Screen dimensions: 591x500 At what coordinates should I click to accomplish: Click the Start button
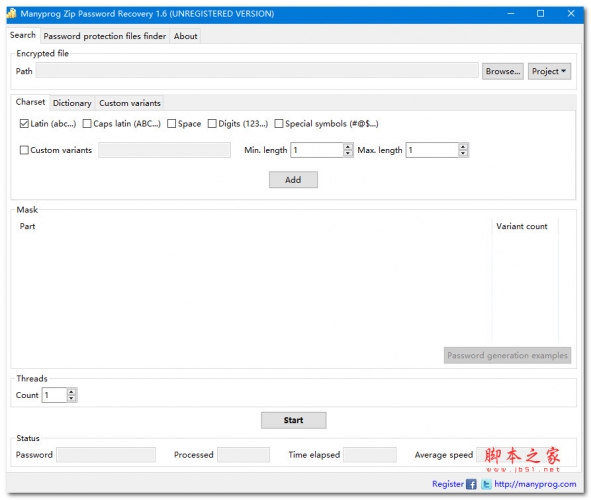click(294, 420)
